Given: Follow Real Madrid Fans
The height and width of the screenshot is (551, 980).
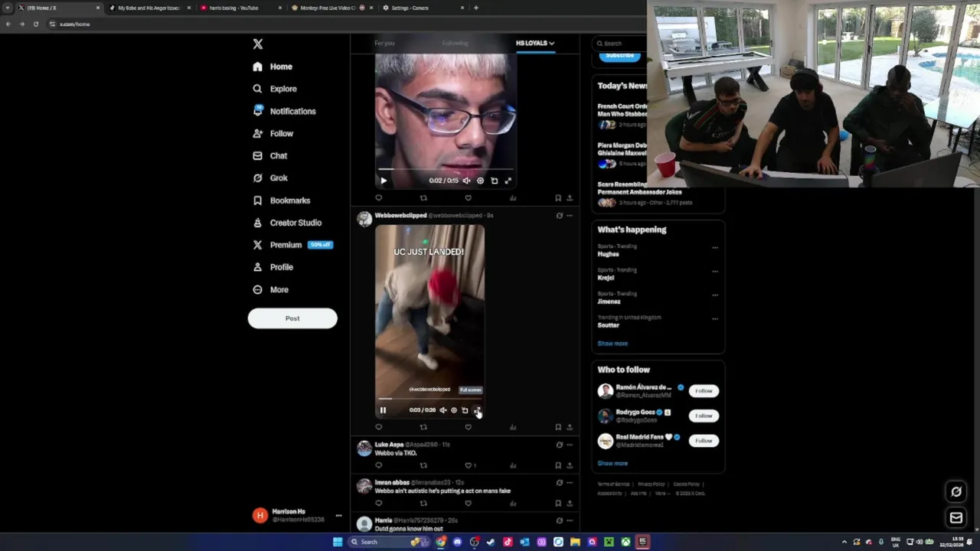Looking at the screenshot, I should click(x=704, y=441).
